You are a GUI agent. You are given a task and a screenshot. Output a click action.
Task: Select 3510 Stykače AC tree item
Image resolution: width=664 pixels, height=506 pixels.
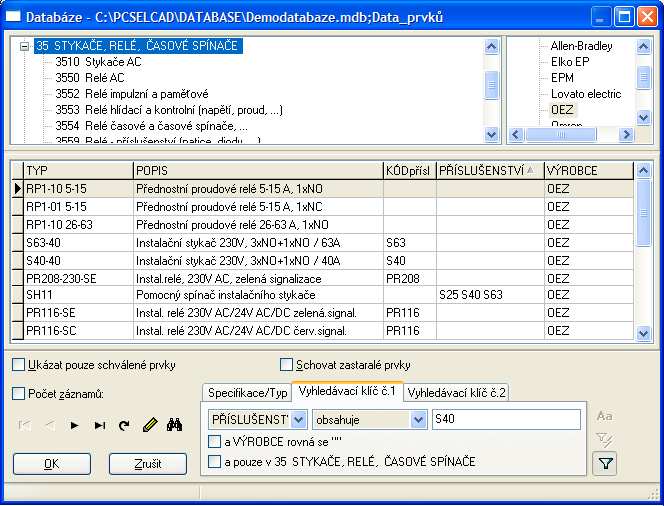[98, 62]
